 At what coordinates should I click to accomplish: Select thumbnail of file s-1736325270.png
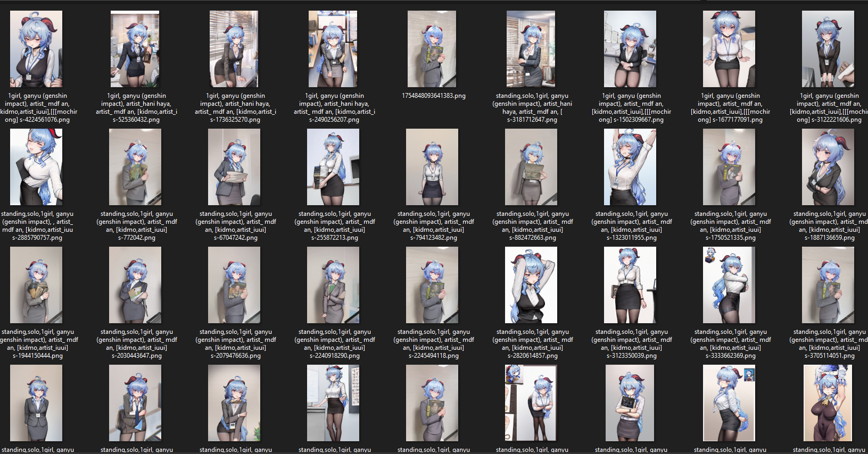234,49
